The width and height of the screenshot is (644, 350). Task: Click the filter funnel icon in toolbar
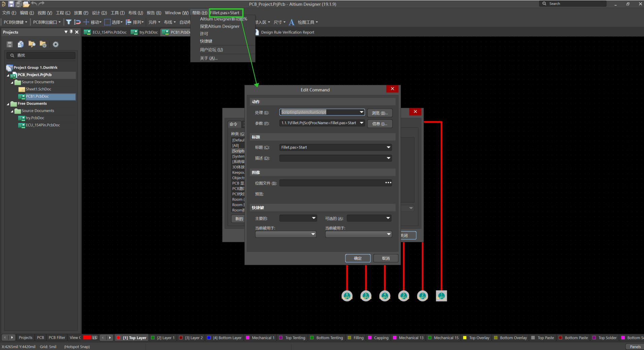pos(69,22)
